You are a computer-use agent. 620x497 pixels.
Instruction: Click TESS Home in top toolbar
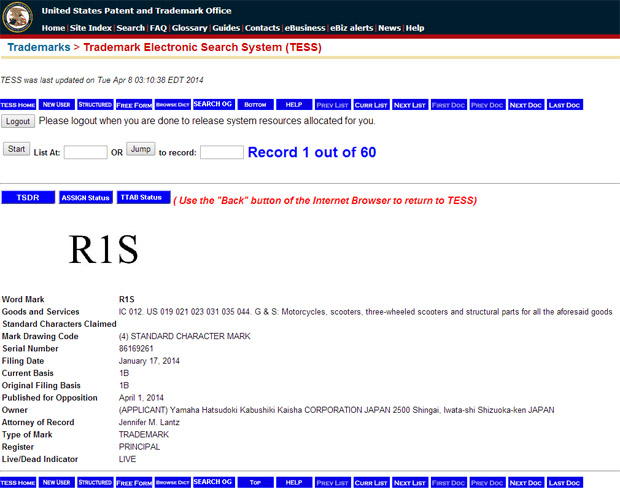tap(18, 105)
